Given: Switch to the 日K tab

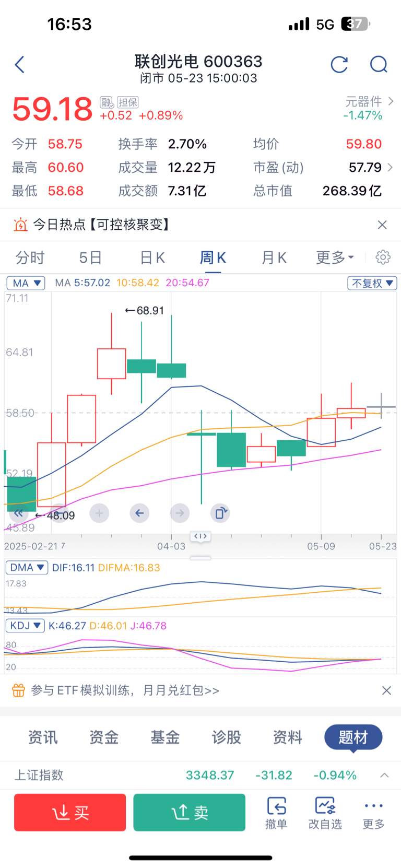Looking at the screenshot, I should pyautogui.click(x=152, y=257).
